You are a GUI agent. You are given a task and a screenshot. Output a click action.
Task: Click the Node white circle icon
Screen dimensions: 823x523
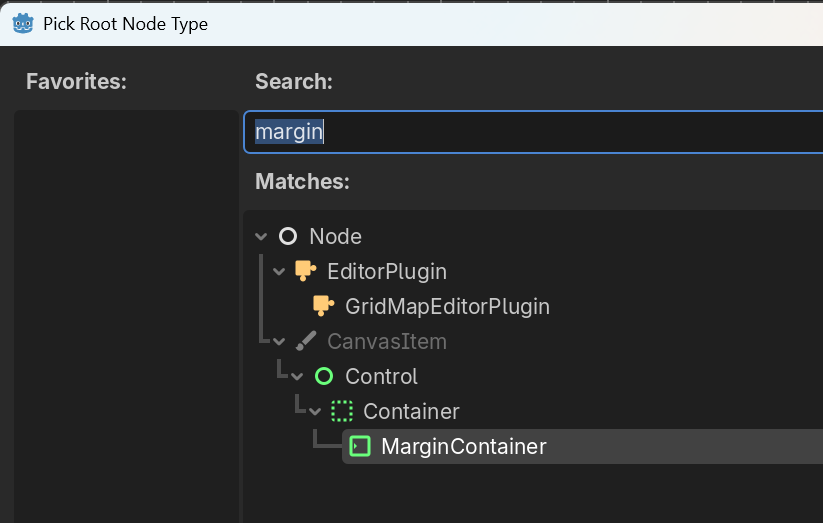288,236
